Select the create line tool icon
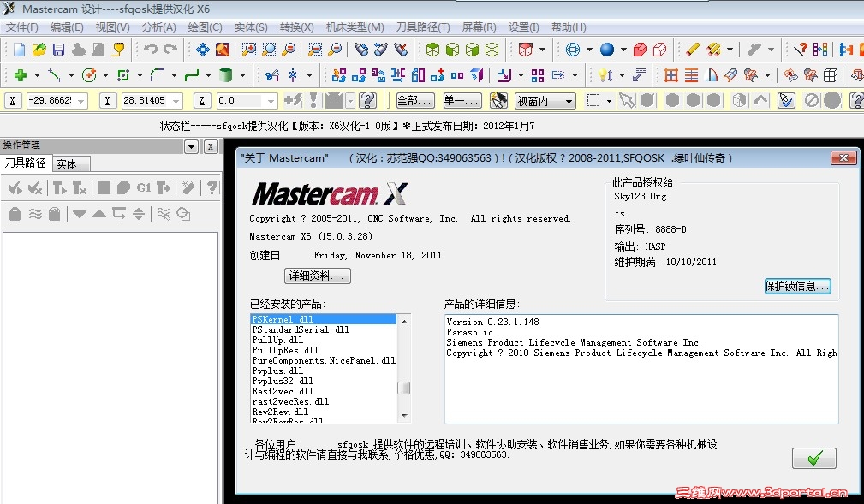The height and width of the screenshot is (504, 864). [x=55, y=75]
